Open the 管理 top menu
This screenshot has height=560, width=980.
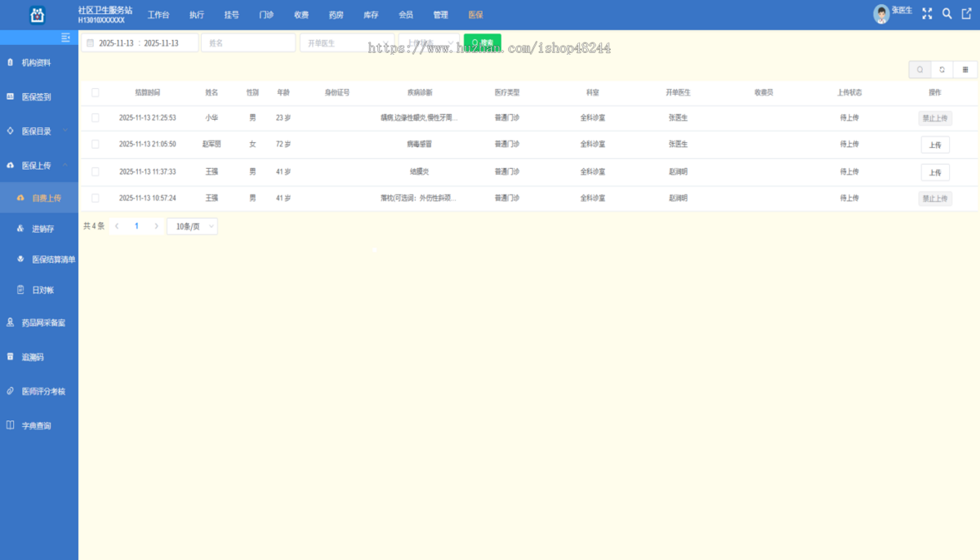(x=441, y=15)
